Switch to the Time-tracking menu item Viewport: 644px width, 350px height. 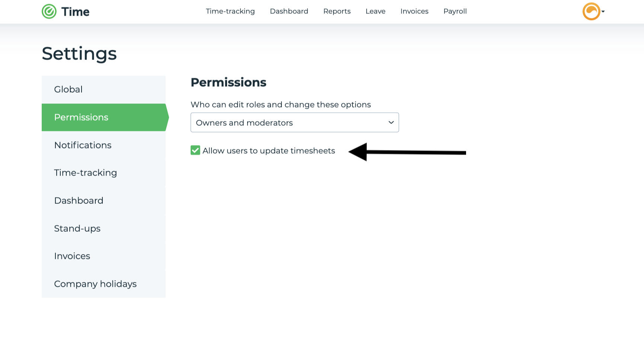(230, 11)
